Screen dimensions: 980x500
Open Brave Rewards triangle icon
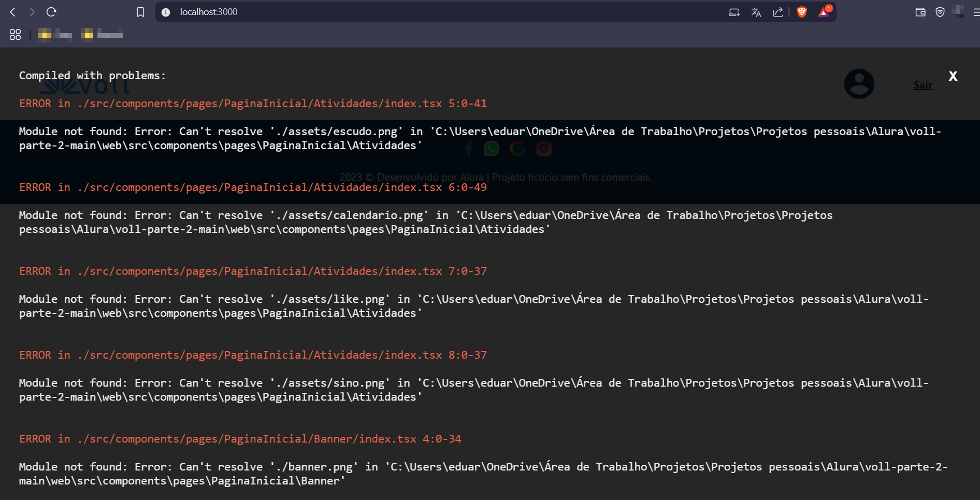tap(824, 12)
